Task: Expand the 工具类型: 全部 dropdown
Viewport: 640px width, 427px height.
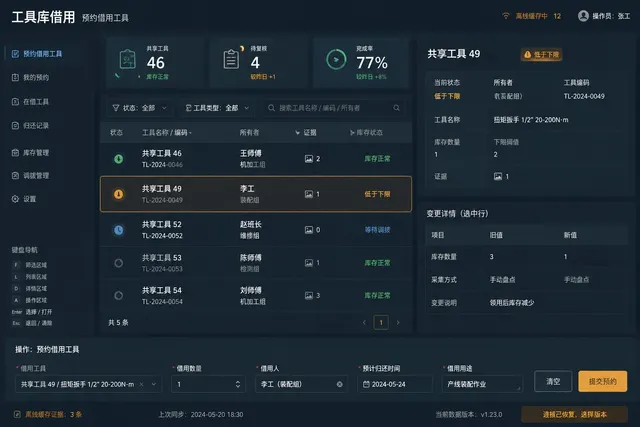Action: (x=217, y=108)
